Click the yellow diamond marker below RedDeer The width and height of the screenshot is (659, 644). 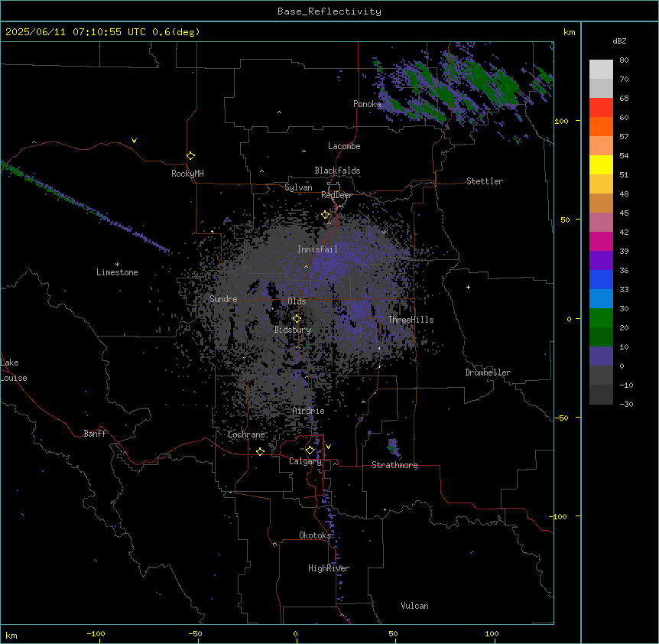[x=326, y=215]
